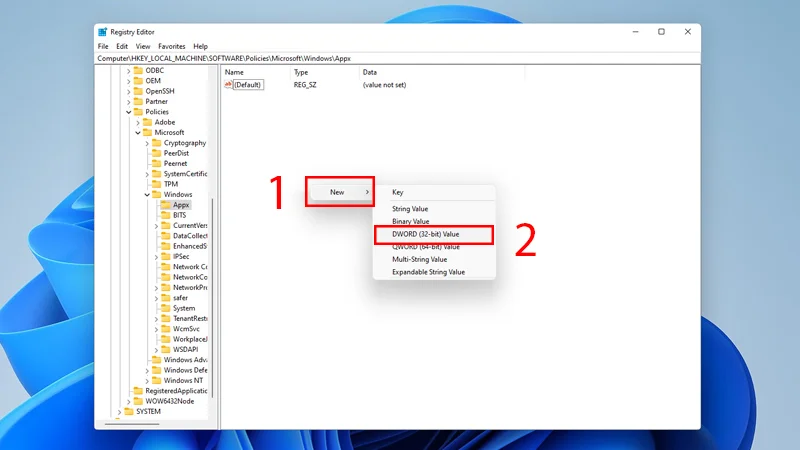Image resolution: width=800 pixels, height=450 pixels.
Task: Choose String Value from the submenu
Action: point(434,209)
